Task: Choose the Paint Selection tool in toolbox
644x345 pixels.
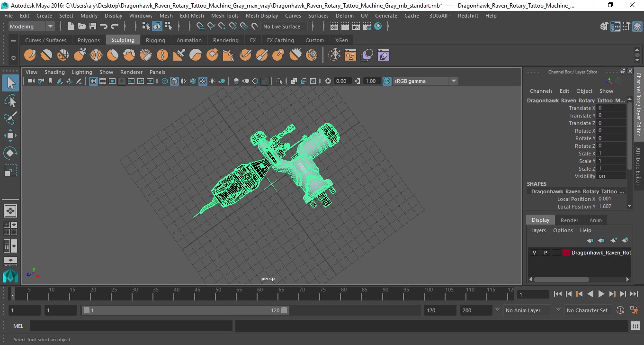Action: click(x=10, y=118)
